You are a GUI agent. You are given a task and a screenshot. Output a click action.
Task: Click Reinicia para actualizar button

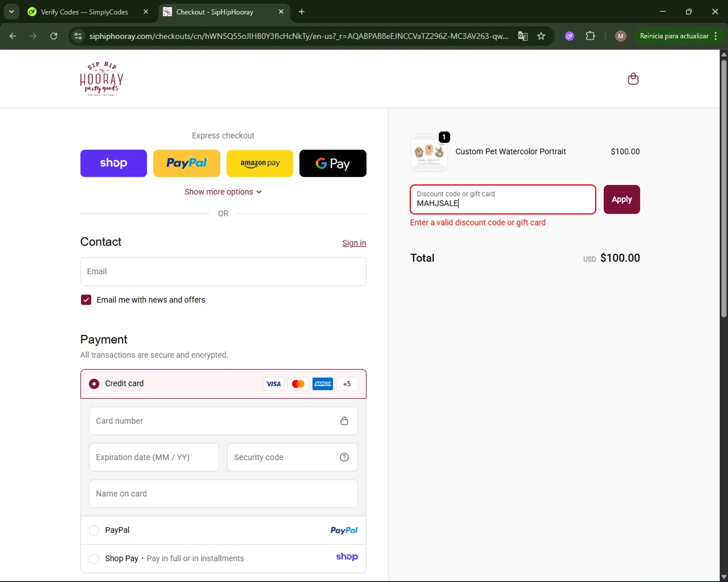pos(674,36)
